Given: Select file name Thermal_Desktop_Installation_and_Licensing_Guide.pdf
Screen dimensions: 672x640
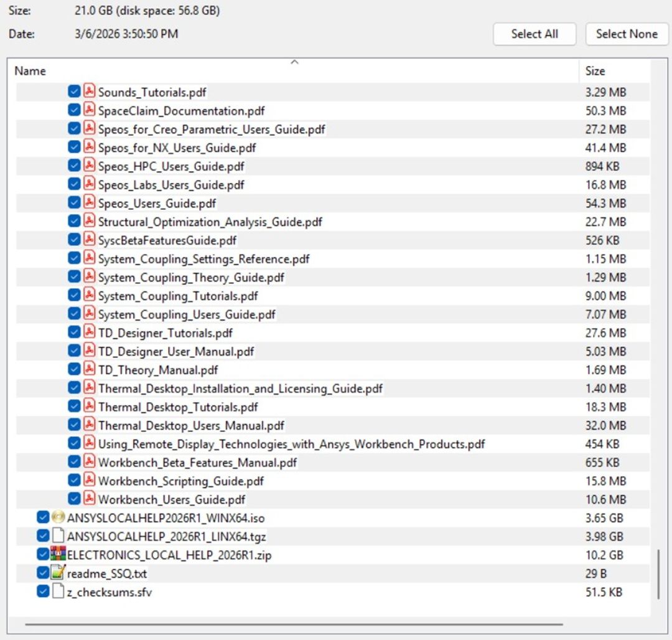Looking at the screenshot, I should point(240,388).
